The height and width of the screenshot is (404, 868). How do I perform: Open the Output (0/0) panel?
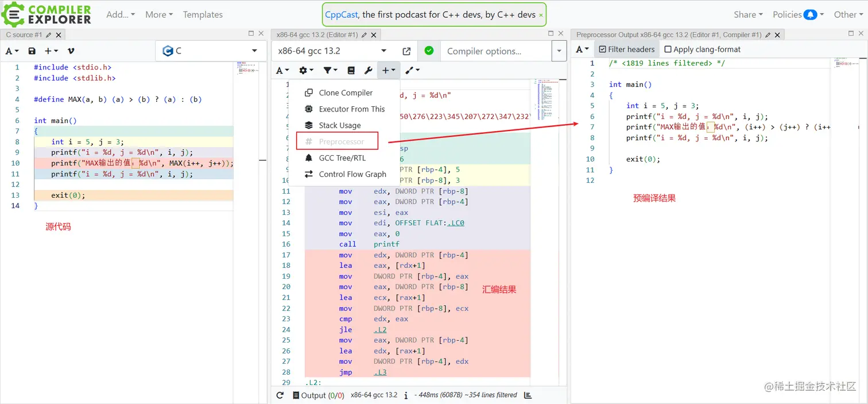319,395
